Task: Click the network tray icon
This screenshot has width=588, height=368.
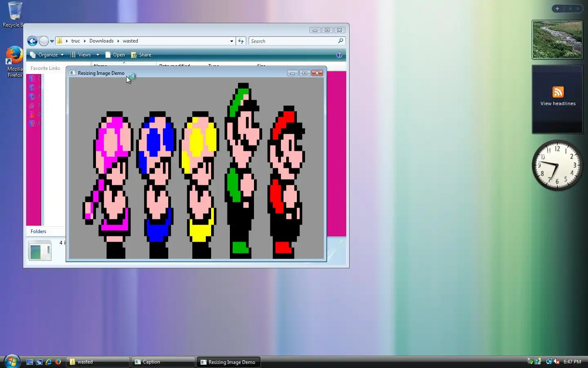Action: (x=549, y=361)
